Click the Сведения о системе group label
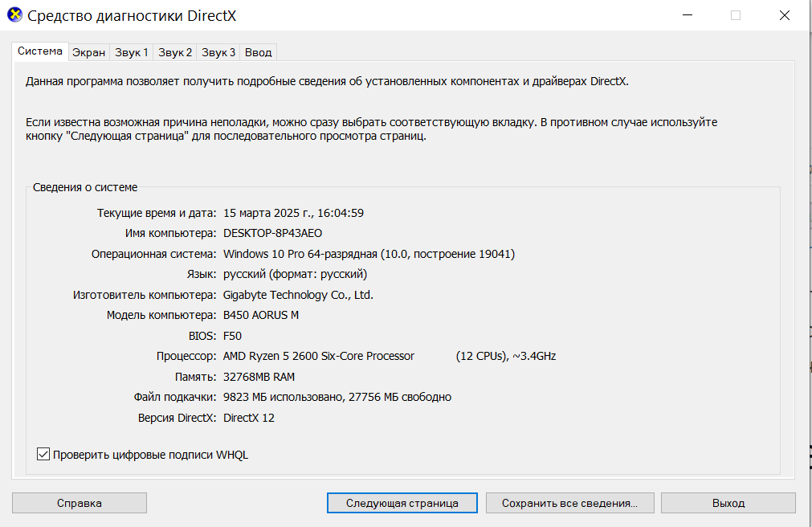 [85, 187]
